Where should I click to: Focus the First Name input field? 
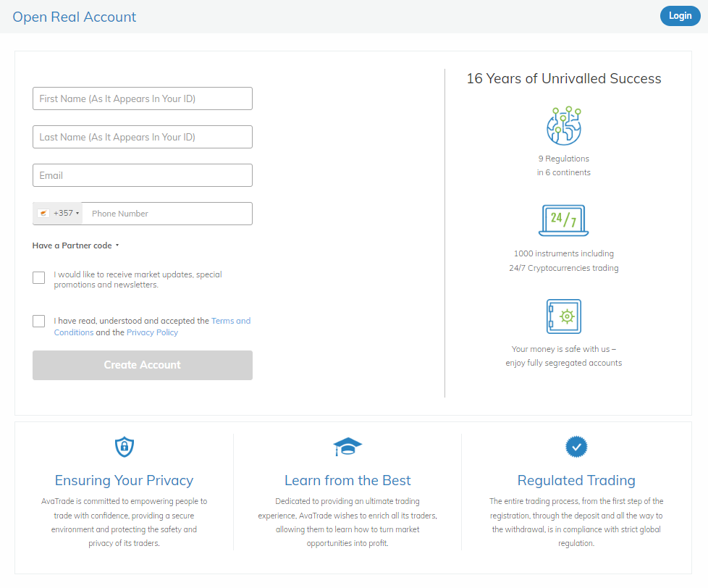[143, 98]
